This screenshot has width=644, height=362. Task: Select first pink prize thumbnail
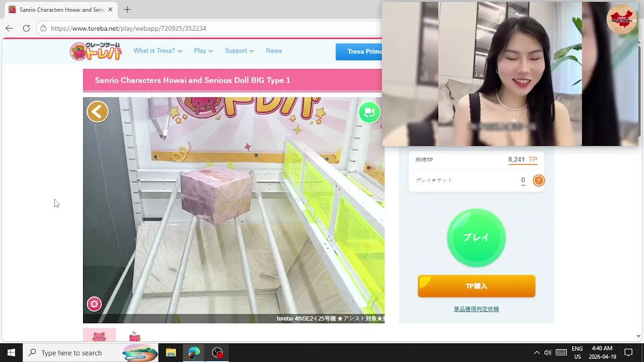pos(99,335)
